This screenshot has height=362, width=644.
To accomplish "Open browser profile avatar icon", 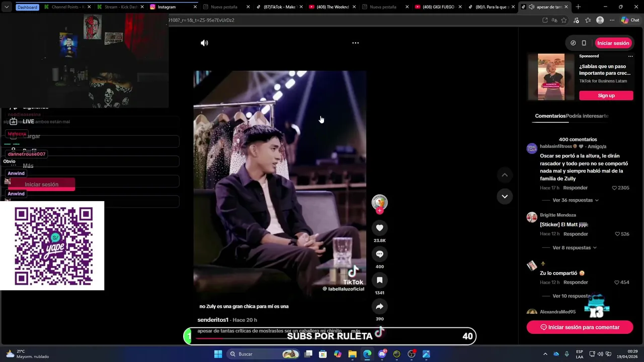I will [x=600, y=20].
